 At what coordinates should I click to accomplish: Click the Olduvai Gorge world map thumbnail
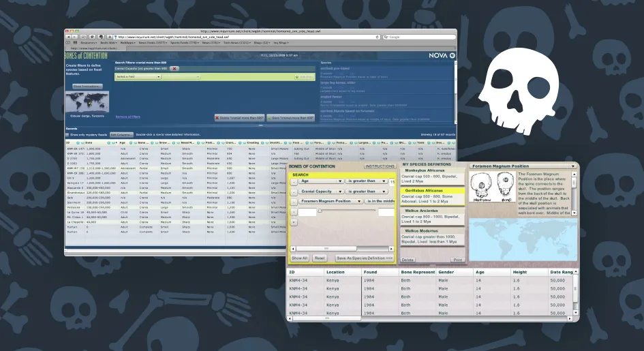tap(87, 102)
